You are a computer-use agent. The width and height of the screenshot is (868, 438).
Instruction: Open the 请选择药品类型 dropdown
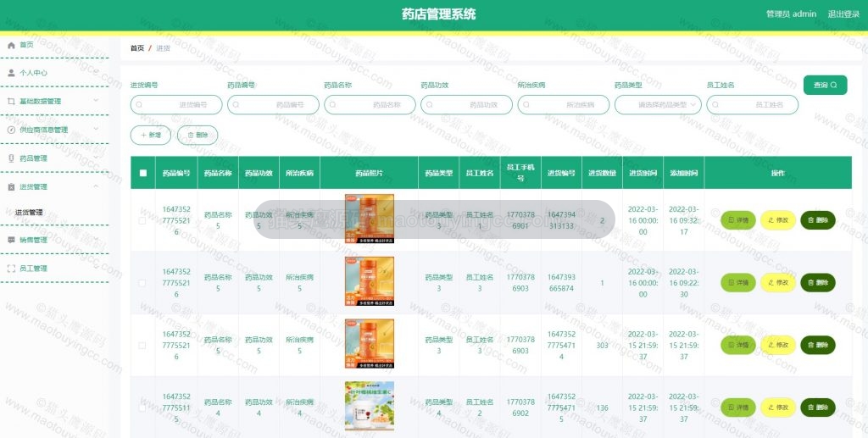tap(658, 104)
